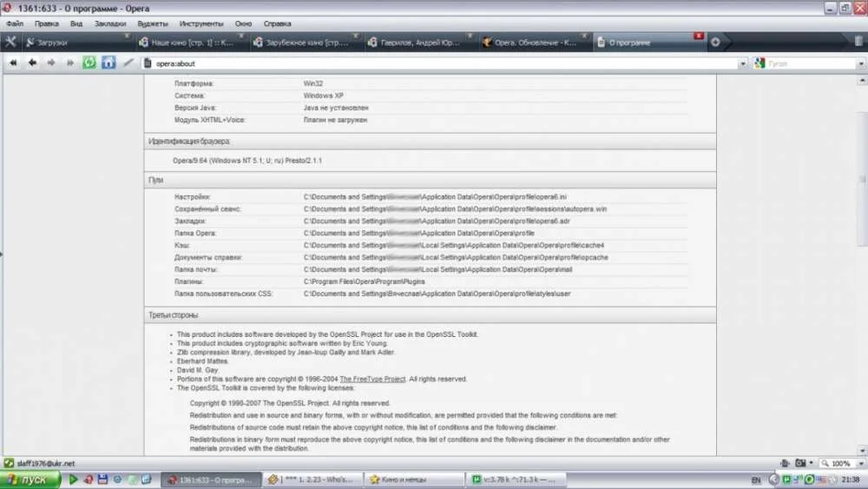
Task: Switch to '1. 2.23 - Who's...' taskbar window
Action: 312,479
